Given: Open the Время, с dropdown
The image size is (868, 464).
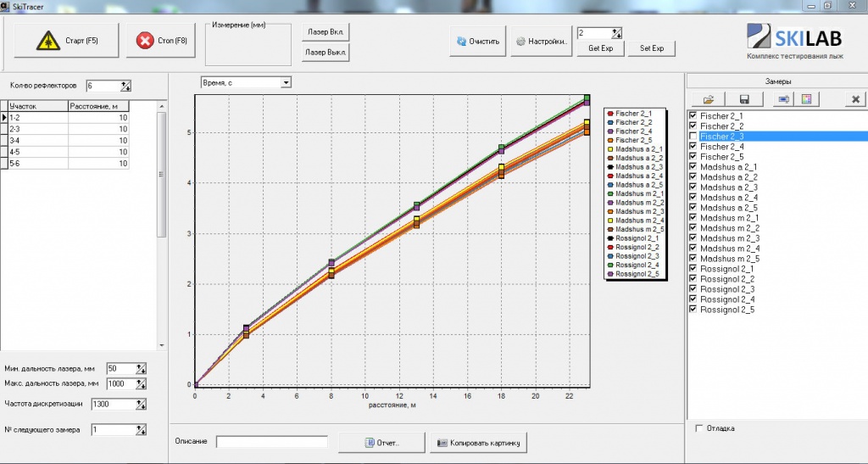Looking at the screenshot, I should point(286,82).
